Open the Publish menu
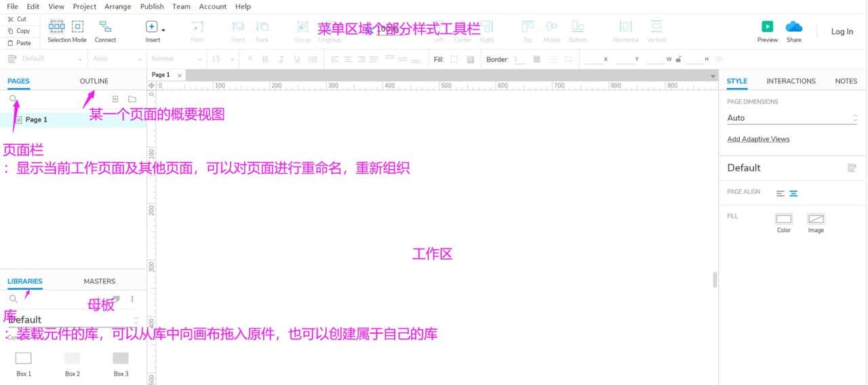The height and width of the screenshot is (385, 868). point(152,6)
